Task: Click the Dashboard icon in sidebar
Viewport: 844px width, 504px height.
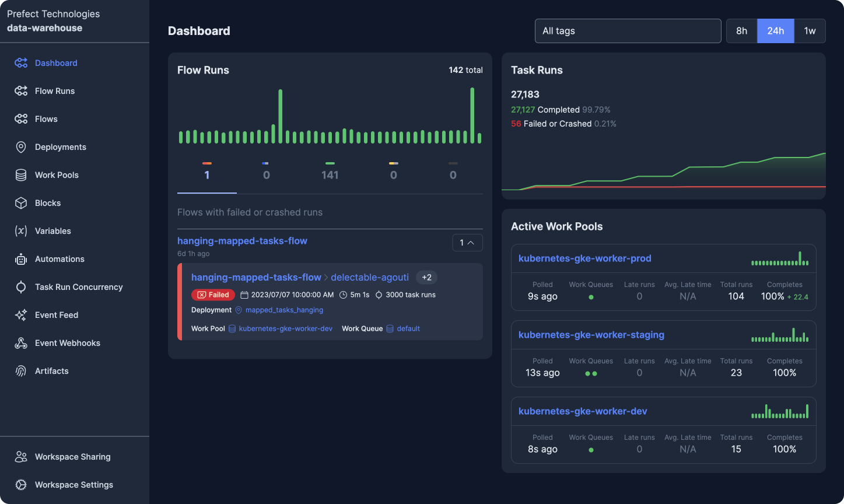Action: point(21,63)
